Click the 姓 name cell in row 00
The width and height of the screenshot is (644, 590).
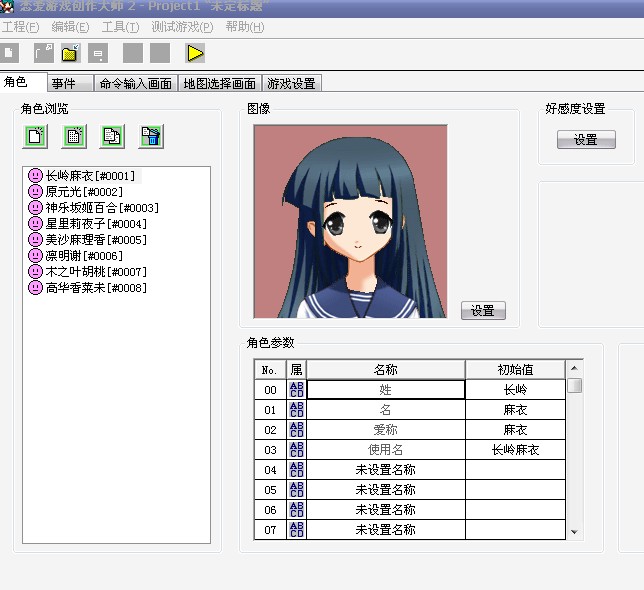(x=386, y=390)
